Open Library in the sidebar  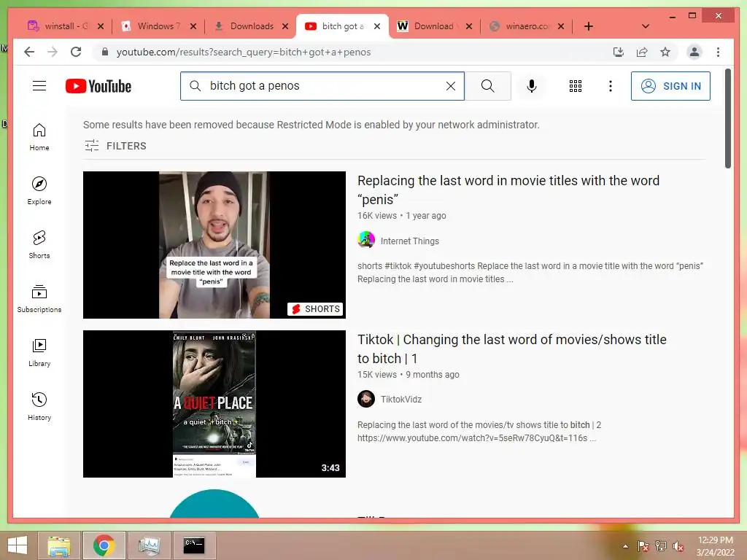(39, 353)
